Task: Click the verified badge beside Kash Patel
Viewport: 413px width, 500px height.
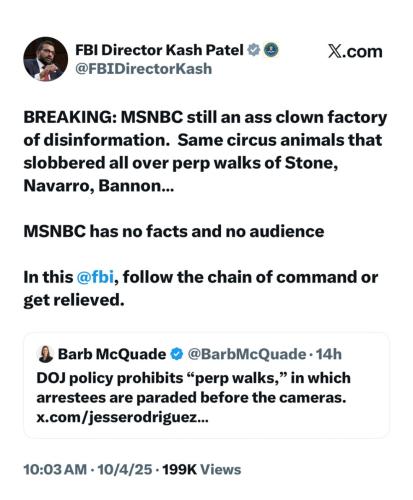Action: tap(254, 50)
